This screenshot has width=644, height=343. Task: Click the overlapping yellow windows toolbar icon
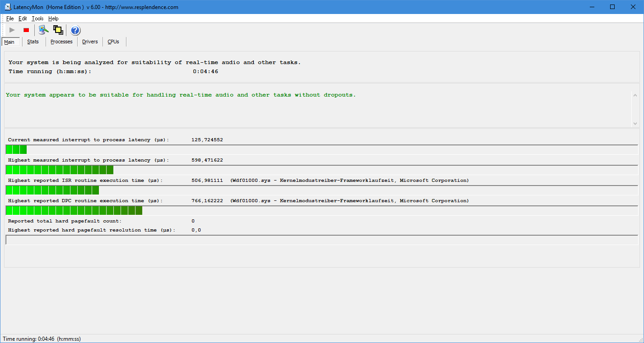(x=58, y=30)
